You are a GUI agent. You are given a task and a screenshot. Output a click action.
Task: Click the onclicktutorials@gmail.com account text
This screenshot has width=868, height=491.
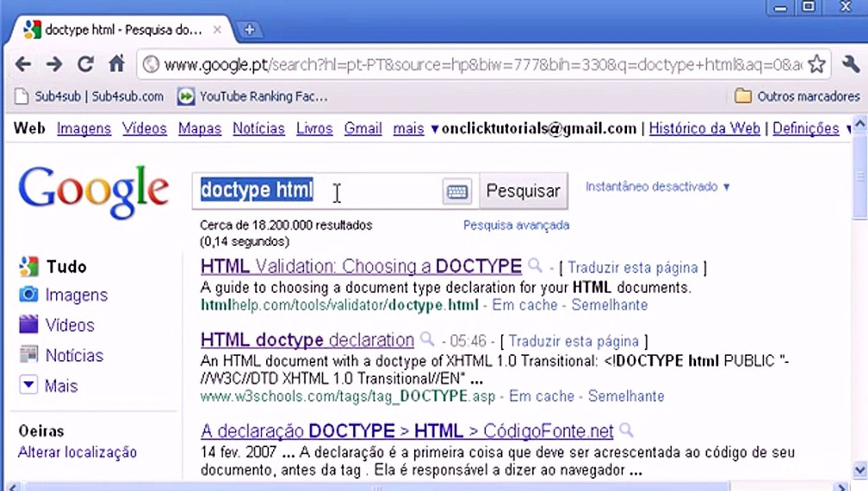point(539,128)
